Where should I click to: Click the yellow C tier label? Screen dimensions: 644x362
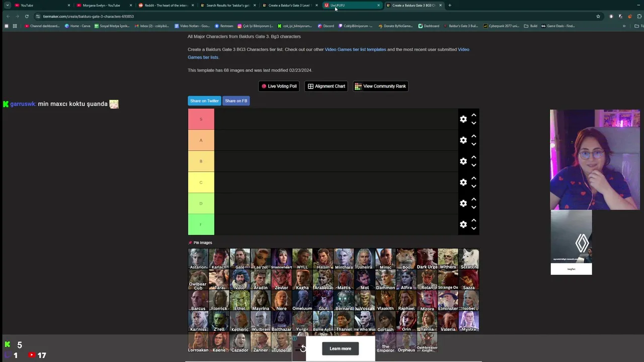coord(201,183)
